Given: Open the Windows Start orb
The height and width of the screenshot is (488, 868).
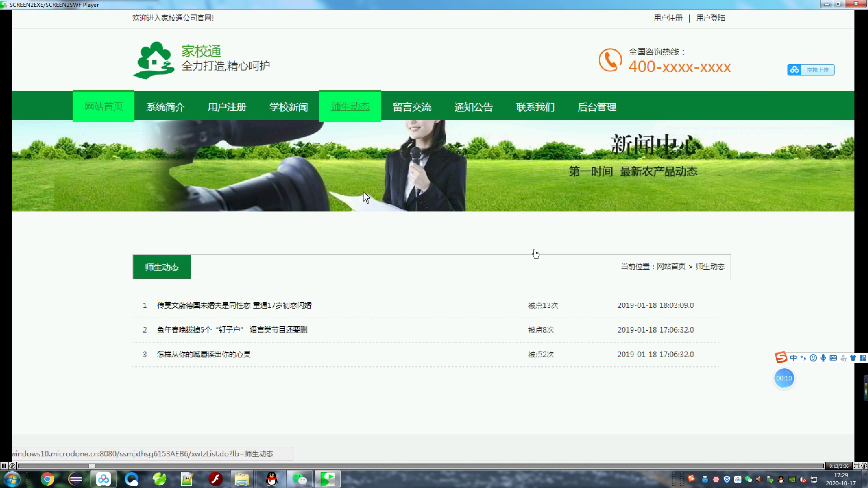Looking at the screenshot, I should tap(11, 479).
